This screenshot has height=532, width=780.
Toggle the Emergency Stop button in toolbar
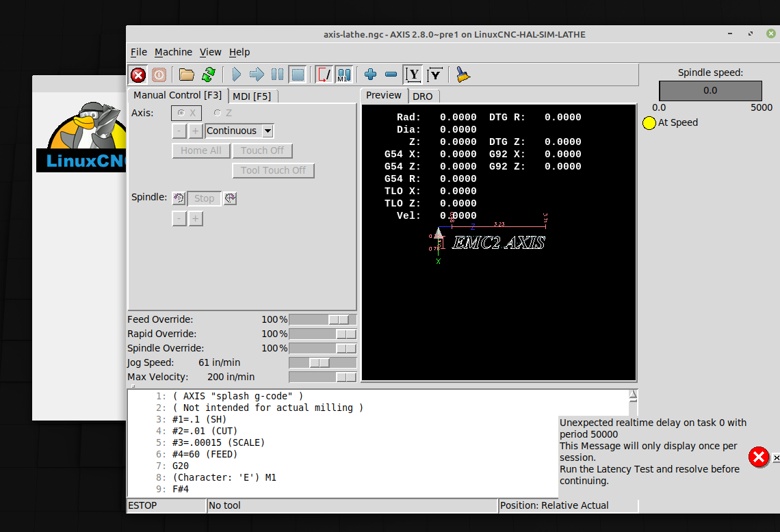click(138, 75)
